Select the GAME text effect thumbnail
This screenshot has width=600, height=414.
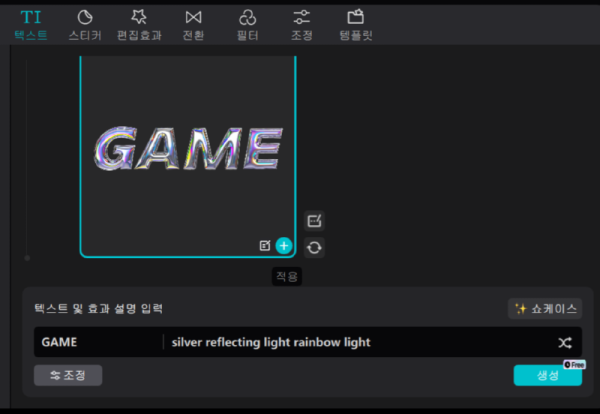tap(187, 150)
